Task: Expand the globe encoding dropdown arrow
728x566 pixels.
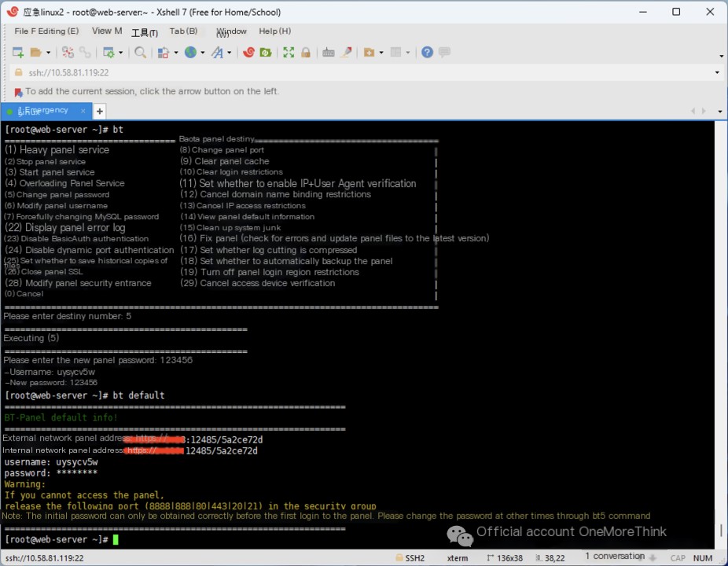Action: pos(202,53)
